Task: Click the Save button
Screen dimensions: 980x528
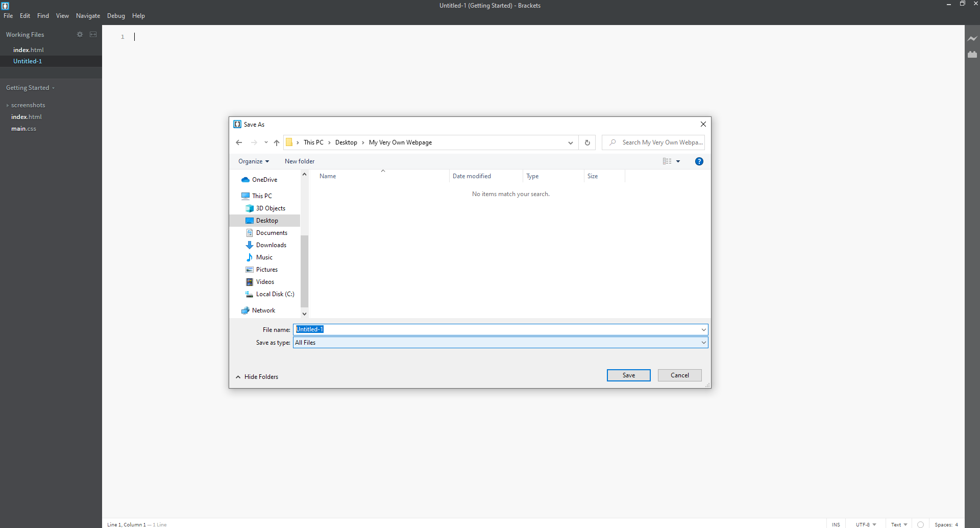Action: coord(629,375)
